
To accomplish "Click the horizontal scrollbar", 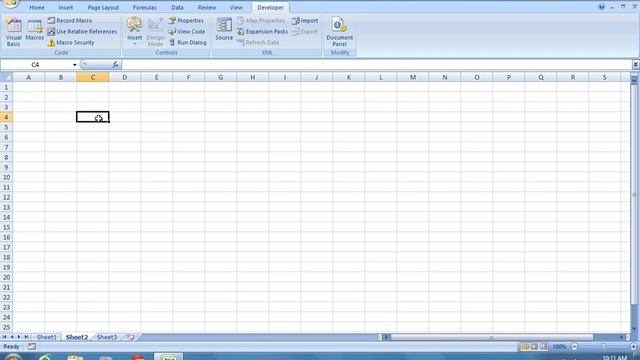I will 492,337.
